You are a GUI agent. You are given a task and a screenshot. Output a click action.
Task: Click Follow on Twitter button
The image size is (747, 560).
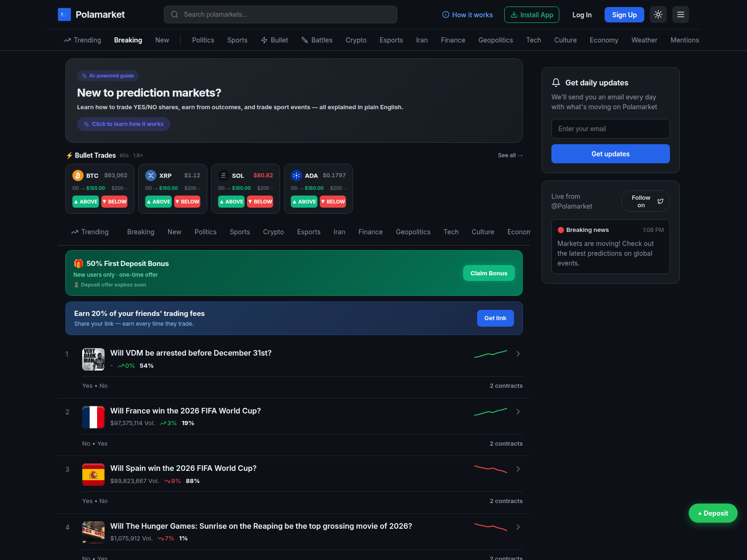(x=646, y=201)
